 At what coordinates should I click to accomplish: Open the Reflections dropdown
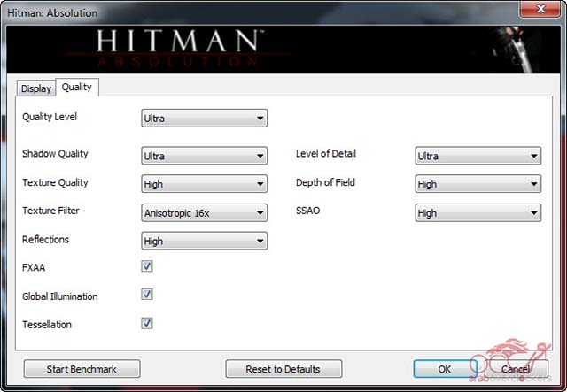click(x=204, y=241)
